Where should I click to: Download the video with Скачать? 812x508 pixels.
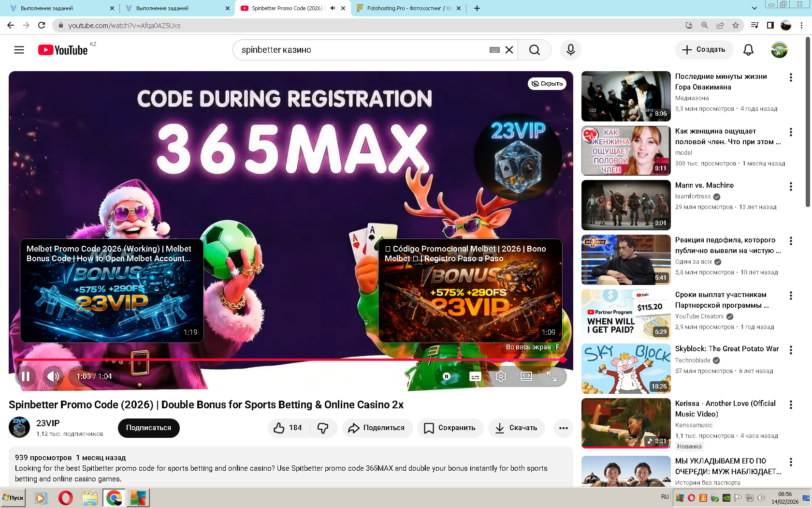coord(517,428)
